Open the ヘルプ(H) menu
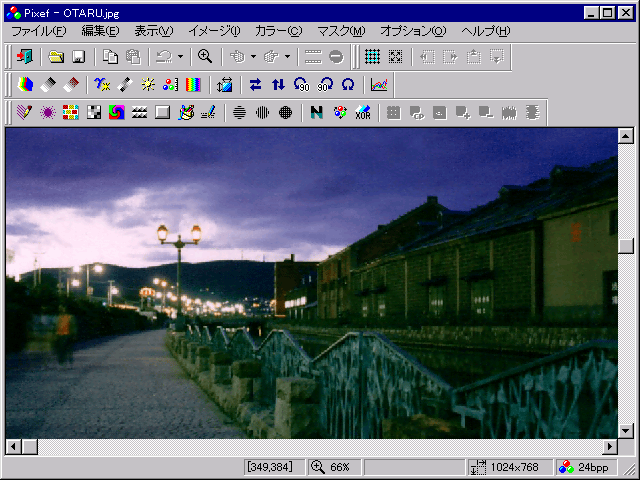Image resolution: width=640 pixels, height=480 pixels. pyautogui.click(x=486, y=31)
